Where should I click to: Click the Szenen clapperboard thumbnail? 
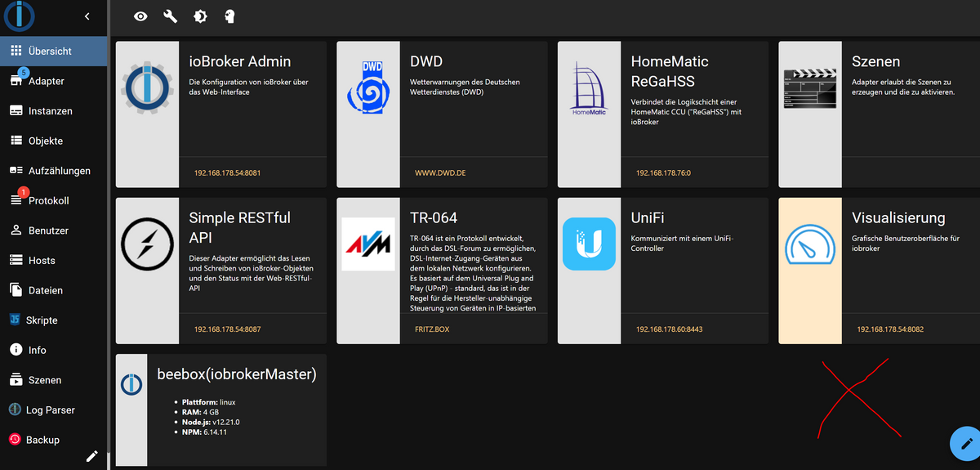point(810,87)
